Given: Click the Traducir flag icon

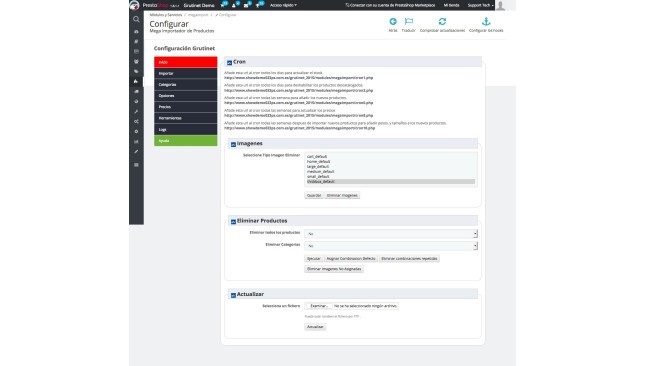Looking at the screenshot, I should click(x=409, y=21).
